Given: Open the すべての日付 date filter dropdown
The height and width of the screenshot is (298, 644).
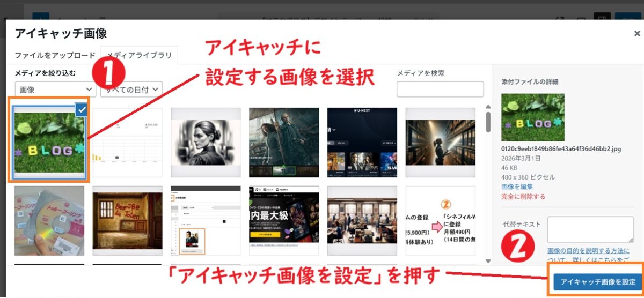Looking at the screenshot, I should pyautogui.click(x=131, y=90).
